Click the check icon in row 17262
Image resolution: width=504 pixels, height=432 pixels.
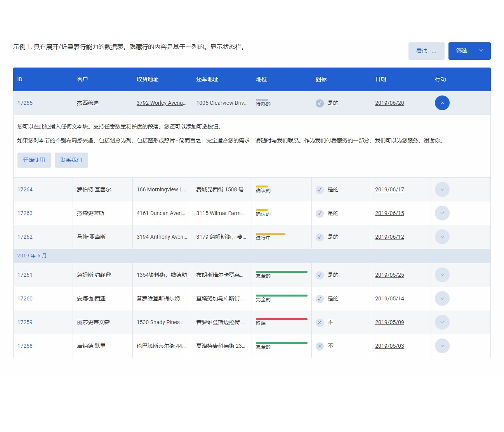(x=320, y=237)
